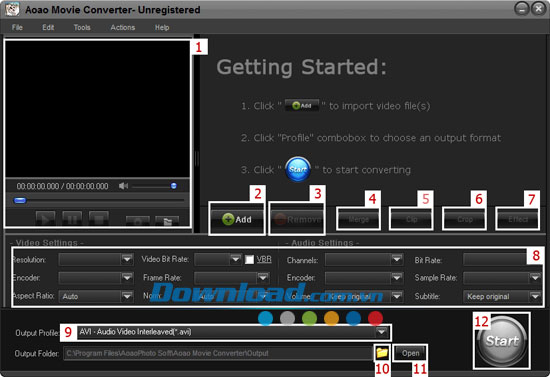Open the Actions menu
This screenshot has height=377, width=550.
tap(123, 27)
